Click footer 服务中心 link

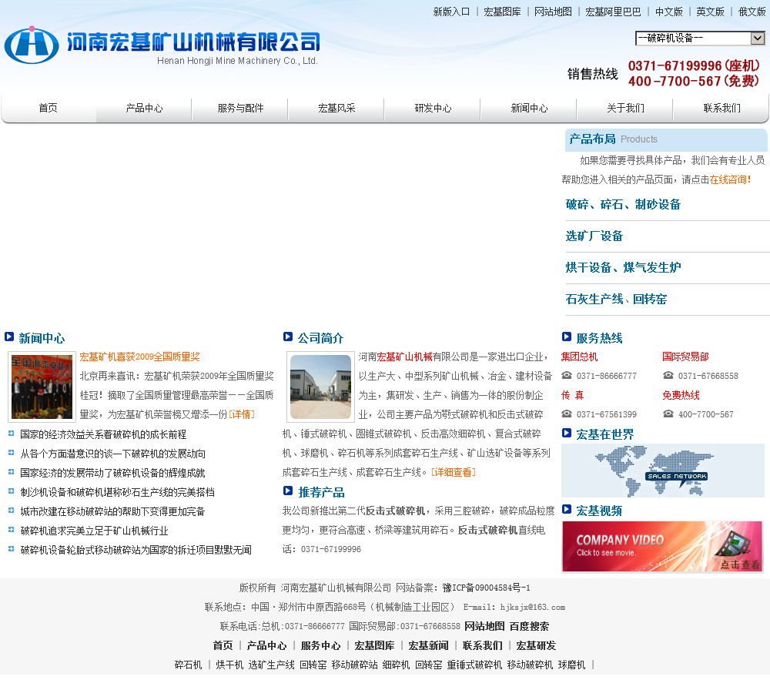[x=320, y=645]
